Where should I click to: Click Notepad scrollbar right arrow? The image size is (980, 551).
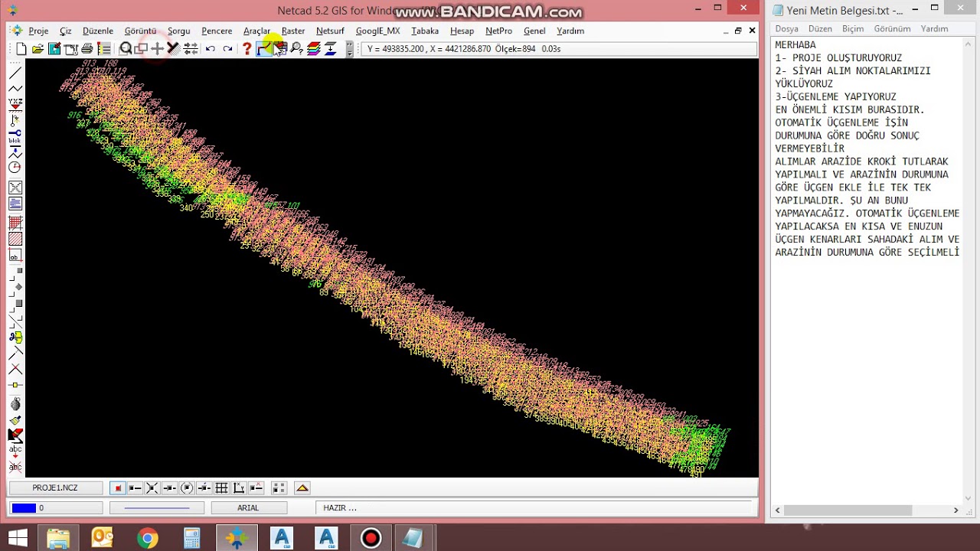955,510
